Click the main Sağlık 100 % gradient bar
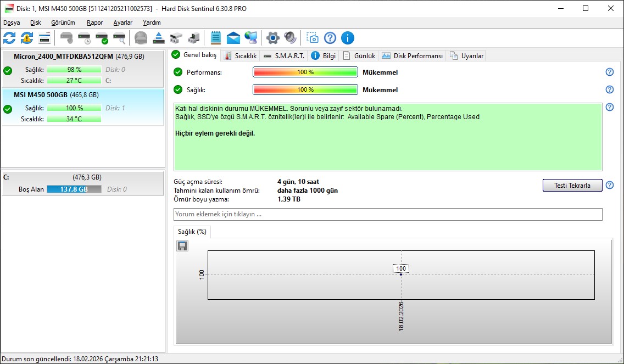The image size is (624, 364). coord(305,89)
